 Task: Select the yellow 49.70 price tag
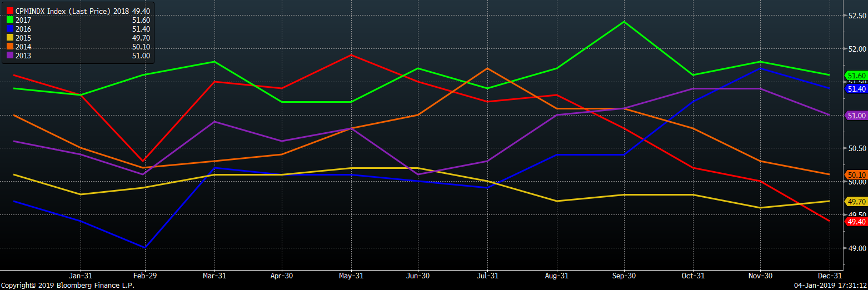click(855, 202)
